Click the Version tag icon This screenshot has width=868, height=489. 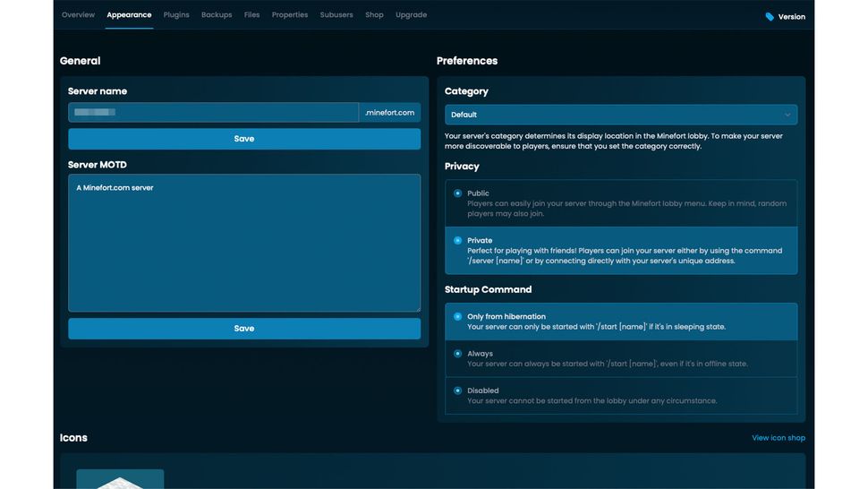(770, 17)
